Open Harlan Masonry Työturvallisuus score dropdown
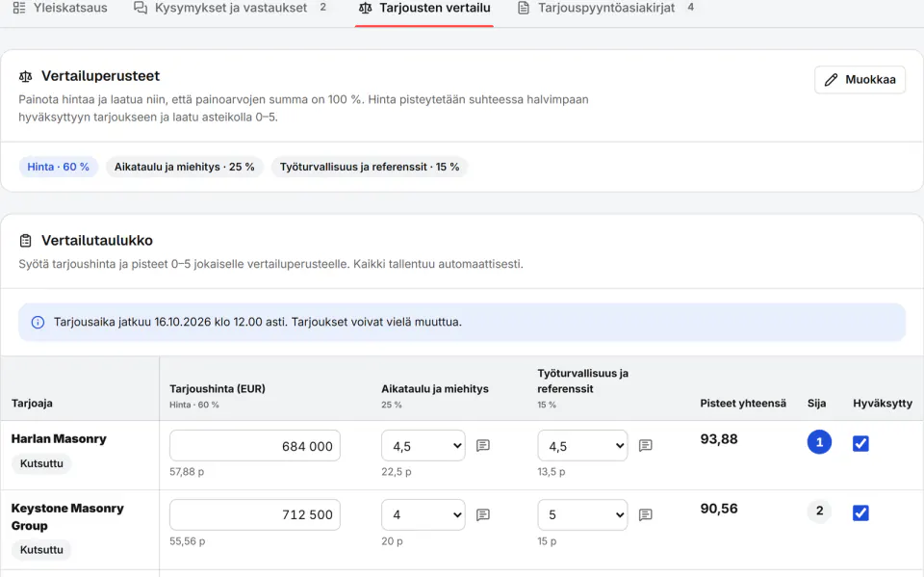The width and height of the screenshot is (924, 577). (x=582, y=446)
